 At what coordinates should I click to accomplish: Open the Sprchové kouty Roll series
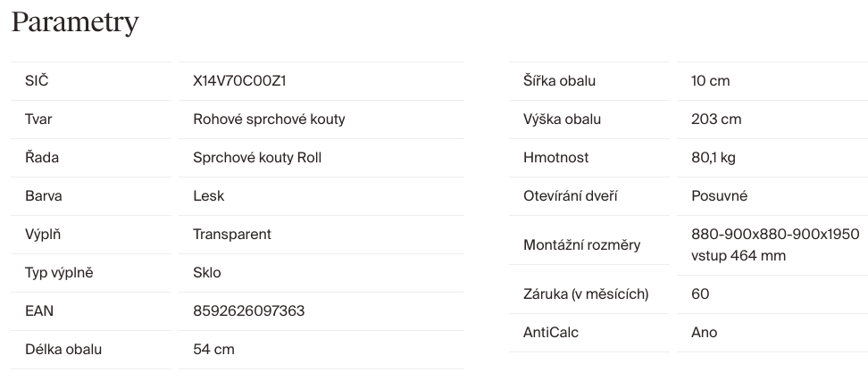(x=257, y=158)
